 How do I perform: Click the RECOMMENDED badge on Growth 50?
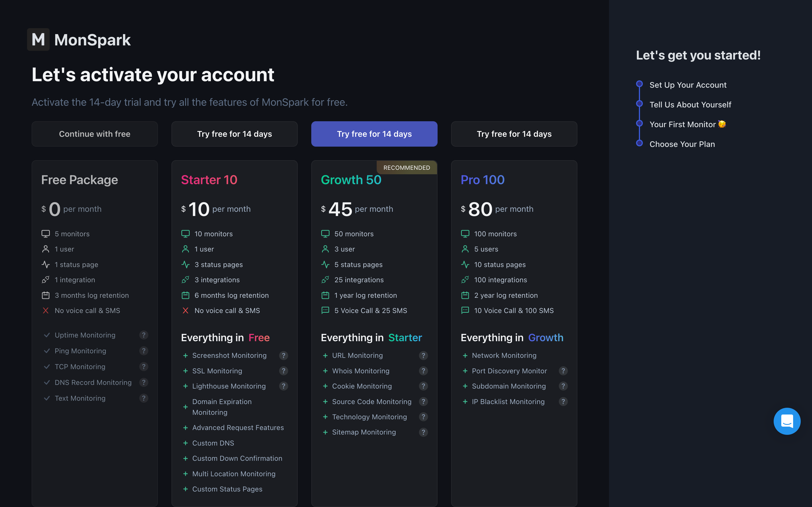pos(407,168)
